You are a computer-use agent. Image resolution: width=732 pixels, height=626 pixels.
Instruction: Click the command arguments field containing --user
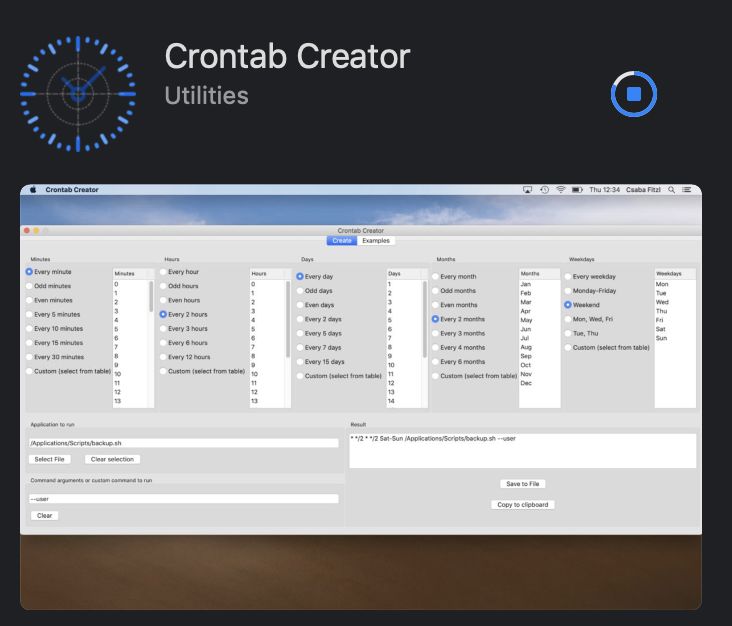183,499
